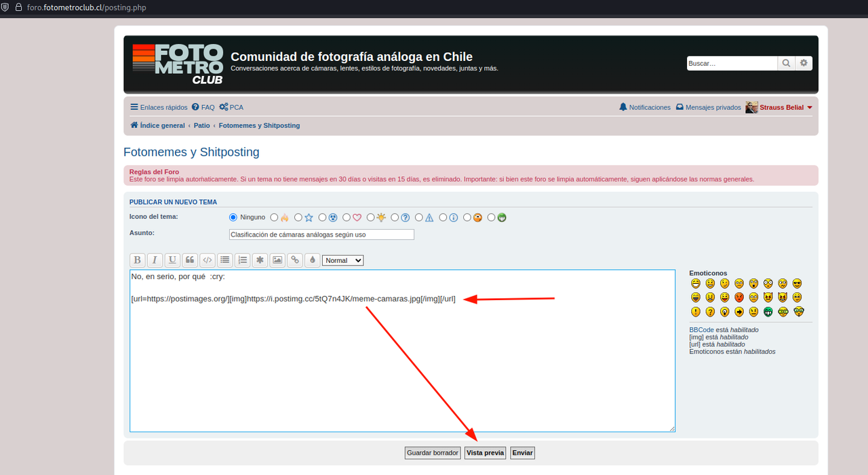Viewport: 868px width, 475px height.
Task: Click the Guardar borrador button
Action: point(433,453)
